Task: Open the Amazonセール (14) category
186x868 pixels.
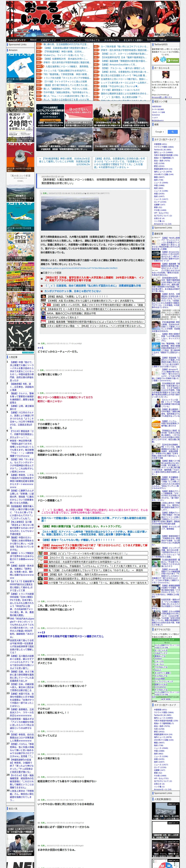Action: [162, 224]
